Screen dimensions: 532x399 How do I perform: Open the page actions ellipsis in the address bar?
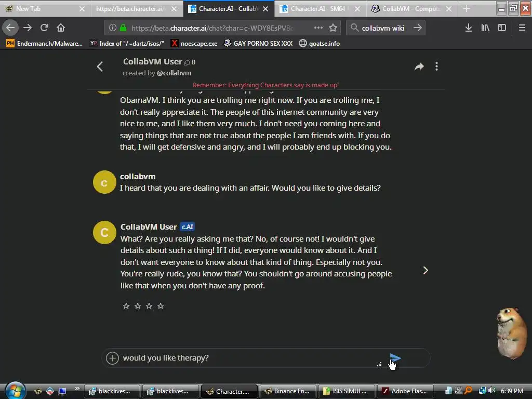[318, 28]
